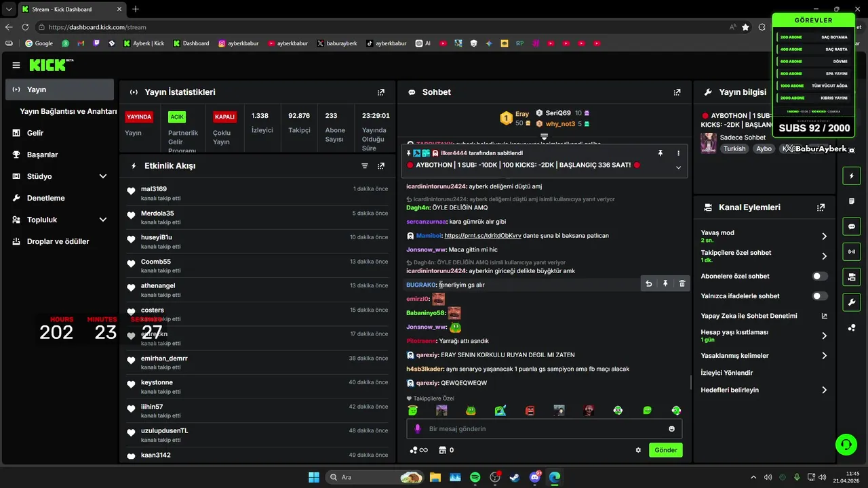Screen dimensions: 868x488
Task: Click username Jonsnow_ww on Maca gittin message
Action: coord(427,250)
